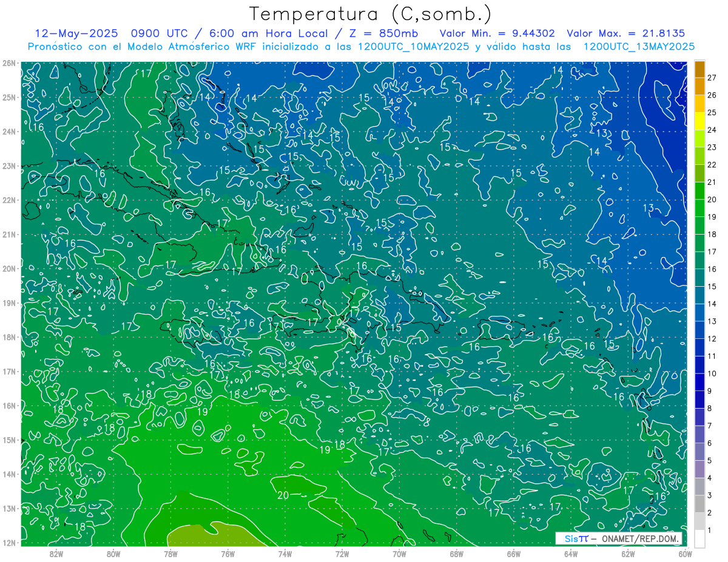
Task: Select the dark blue swatch between 9 and 10
Action: [699, 382]
